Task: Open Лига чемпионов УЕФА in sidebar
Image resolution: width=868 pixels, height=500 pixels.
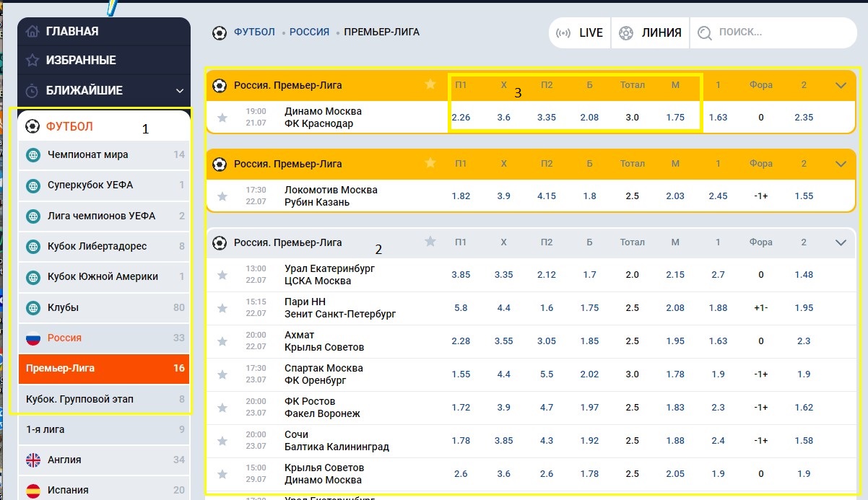Action: coord(101,216)
